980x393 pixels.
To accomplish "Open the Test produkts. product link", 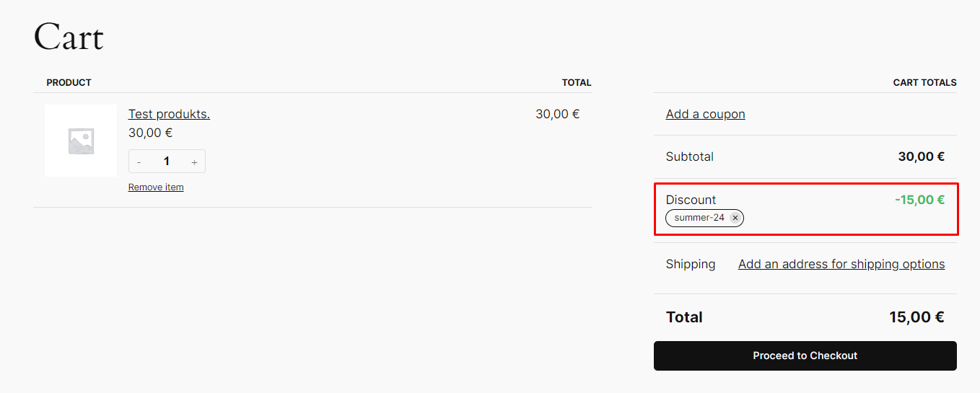I will [169, 114].
